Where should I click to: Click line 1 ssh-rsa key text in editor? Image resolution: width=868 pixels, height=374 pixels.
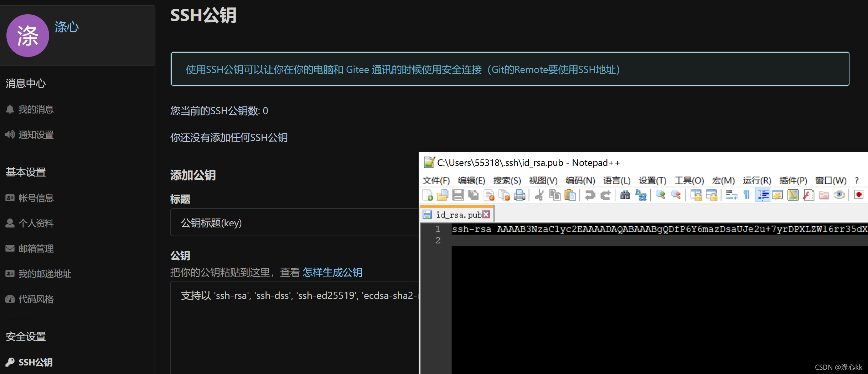pos(659,229)
